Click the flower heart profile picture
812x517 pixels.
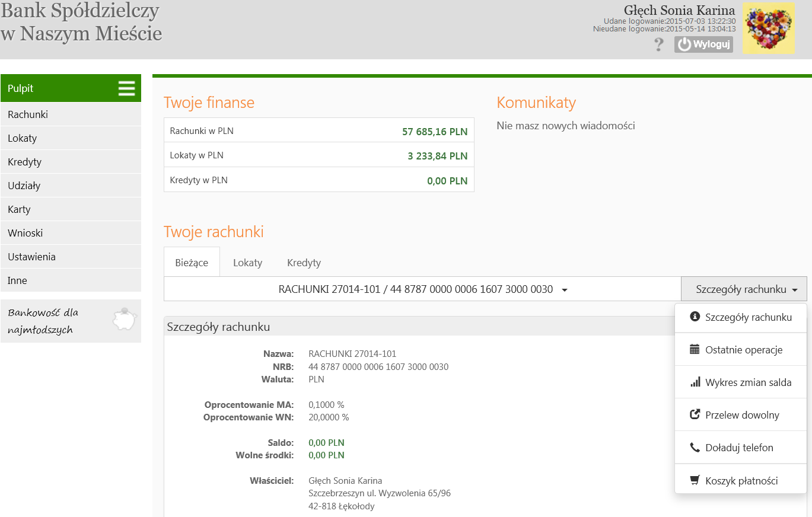tap(769, 28)
